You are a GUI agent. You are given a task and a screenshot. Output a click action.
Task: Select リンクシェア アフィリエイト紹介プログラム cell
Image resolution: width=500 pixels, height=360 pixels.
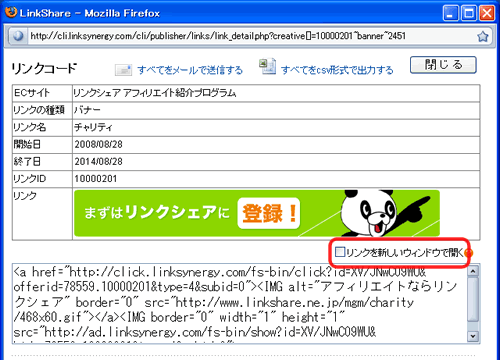click(276, 93)
